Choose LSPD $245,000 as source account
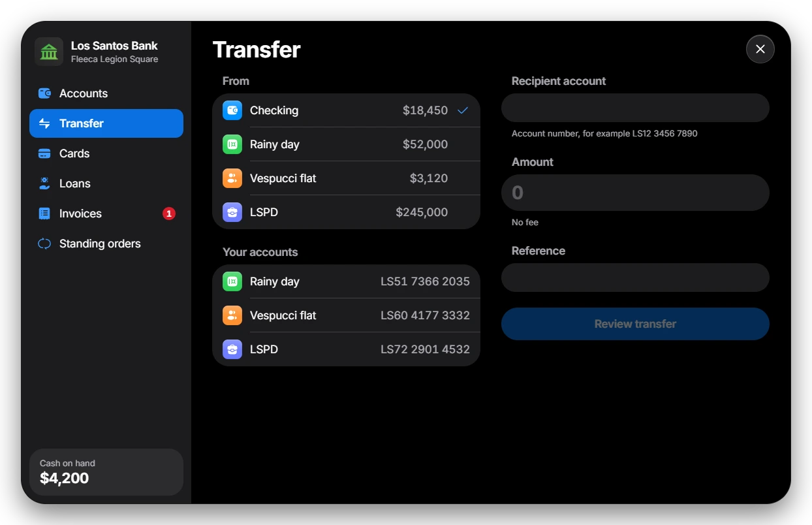The width and height of the screenshot is (812, 525). [346, 212]
